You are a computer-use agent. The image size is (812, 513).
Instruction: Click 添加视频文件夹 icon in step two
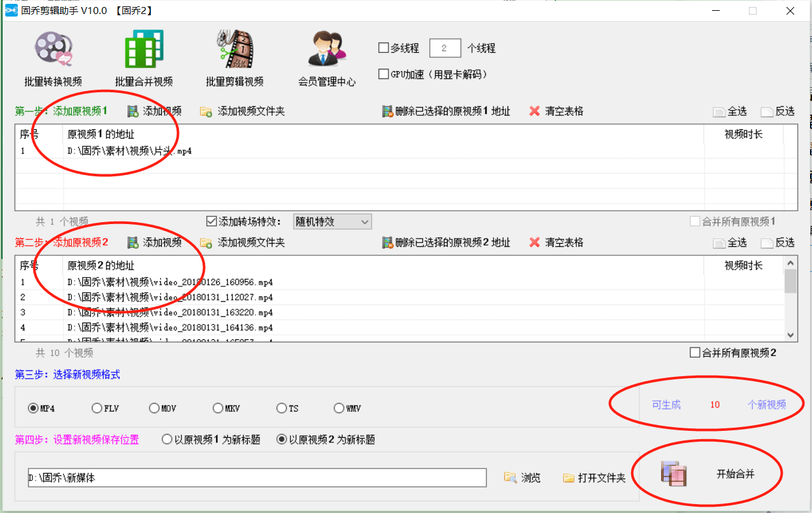tap(206, 243)
